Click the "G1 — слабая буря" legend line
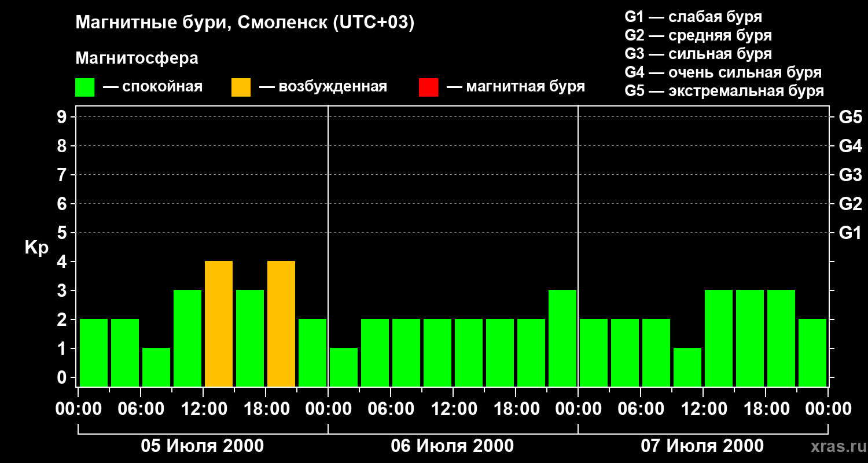The image size is (868, 463). tap(693, 17)
